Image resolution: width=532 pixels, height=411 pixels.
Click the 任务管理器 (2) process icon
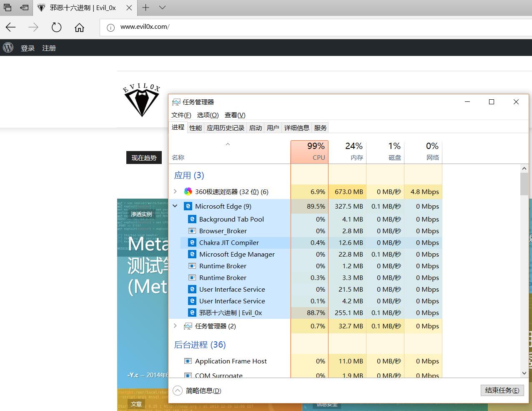click(188, 326)
